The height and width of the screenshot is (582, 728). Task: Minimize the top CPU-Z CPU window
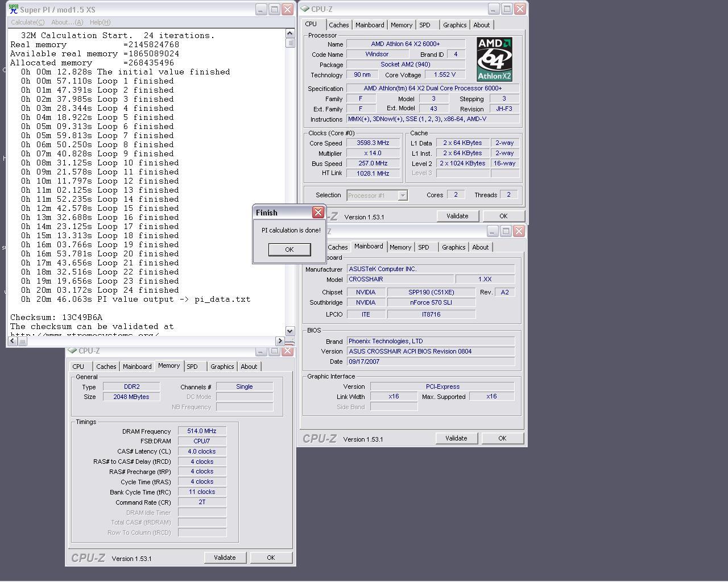[493, 9]
